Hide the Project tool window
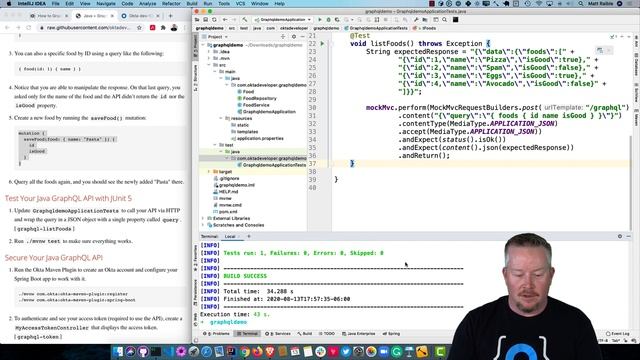640x360 pixels. tap(302, 37)
